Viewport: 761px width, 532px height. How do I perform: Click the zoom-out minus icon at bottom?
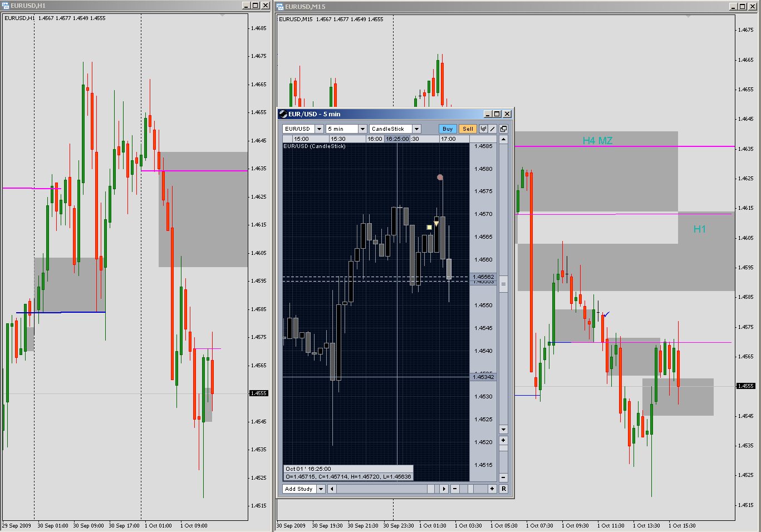click(x=455, y=489)
